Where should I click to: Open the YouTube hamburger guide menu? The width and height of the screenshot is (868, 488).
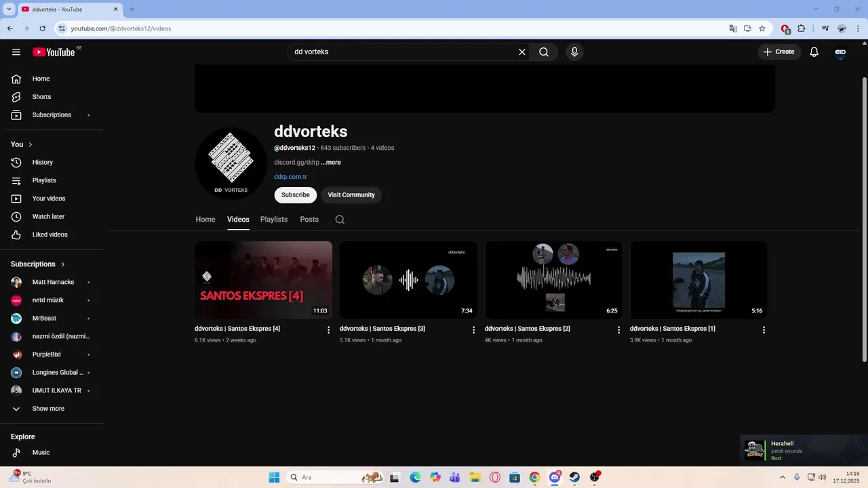(x=16, y=52)
